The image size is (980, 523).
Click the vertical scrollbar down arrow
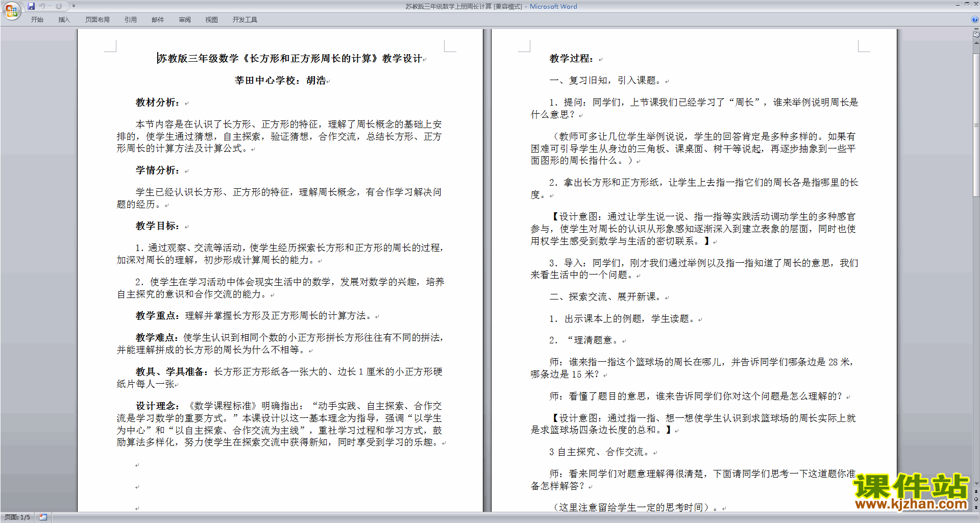coord(976,484)
